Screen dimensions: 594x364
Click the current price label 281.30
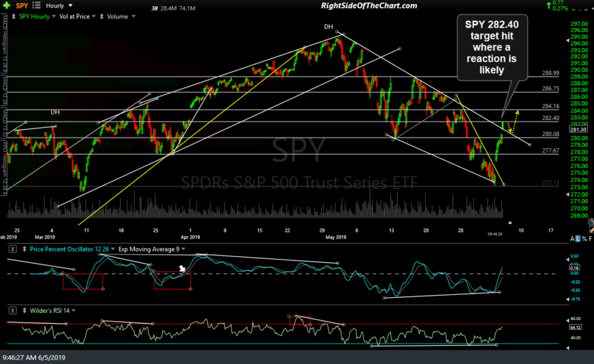[x=579, y=129]
